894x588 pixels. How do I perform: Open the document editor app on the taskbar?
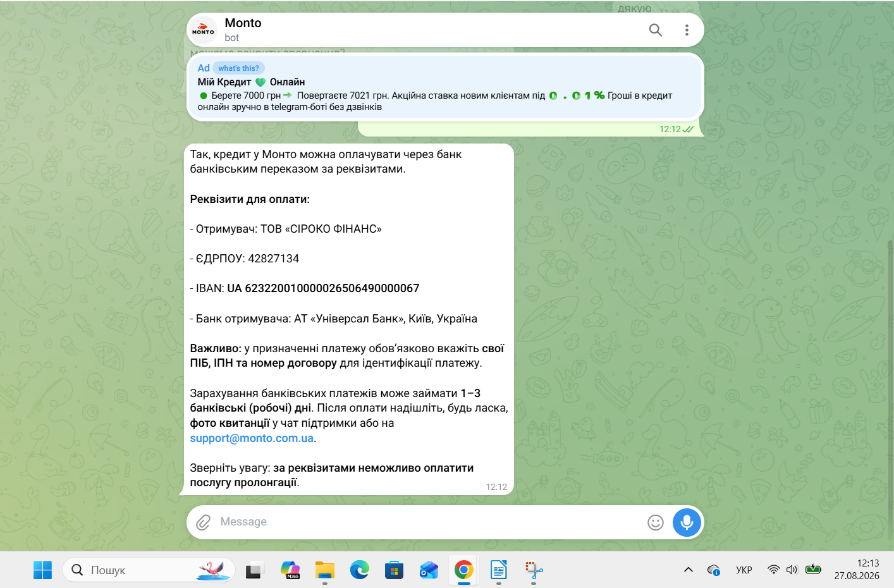(x=499, y=570)
